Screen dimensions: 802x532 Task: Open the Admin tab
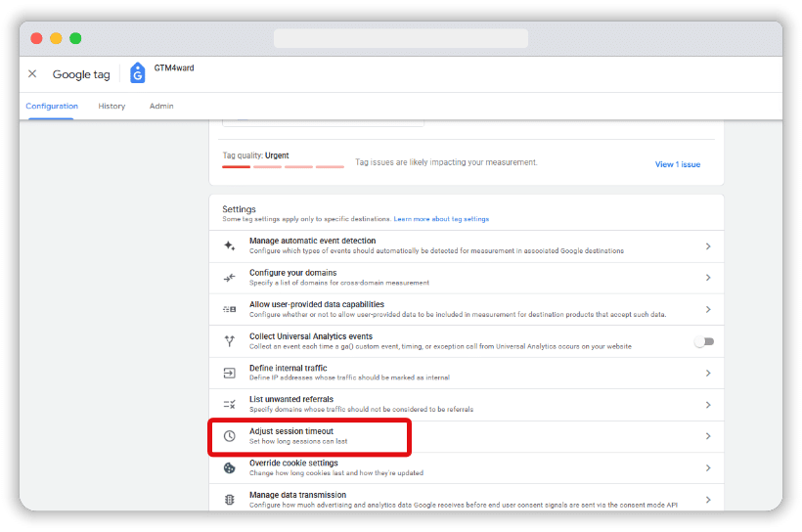point(161,106)
